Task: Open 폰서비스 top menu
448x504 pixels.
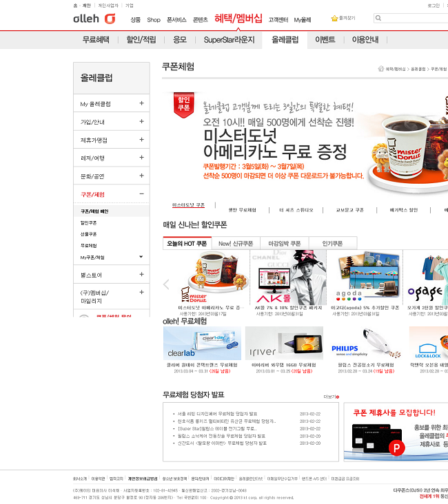Action: (x=176, y=20)
